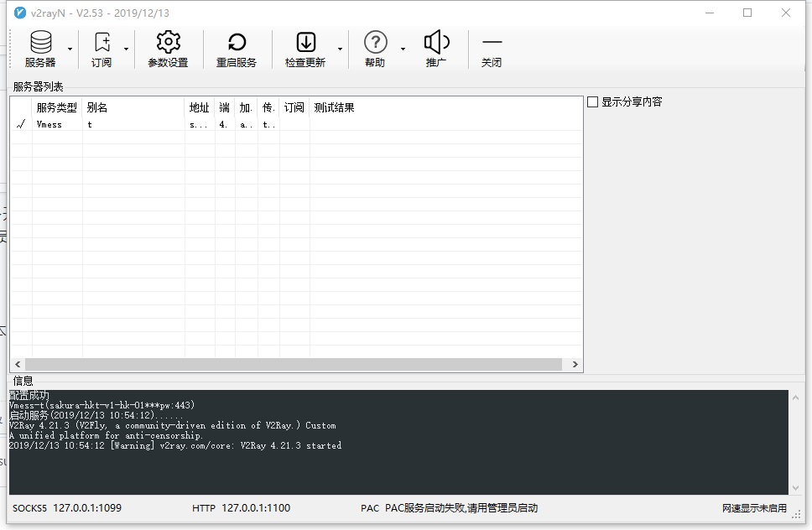This screenshot has width=812, height=530.
Task: Click the v2rayN app icon in title bar
Action: [19, 13]
